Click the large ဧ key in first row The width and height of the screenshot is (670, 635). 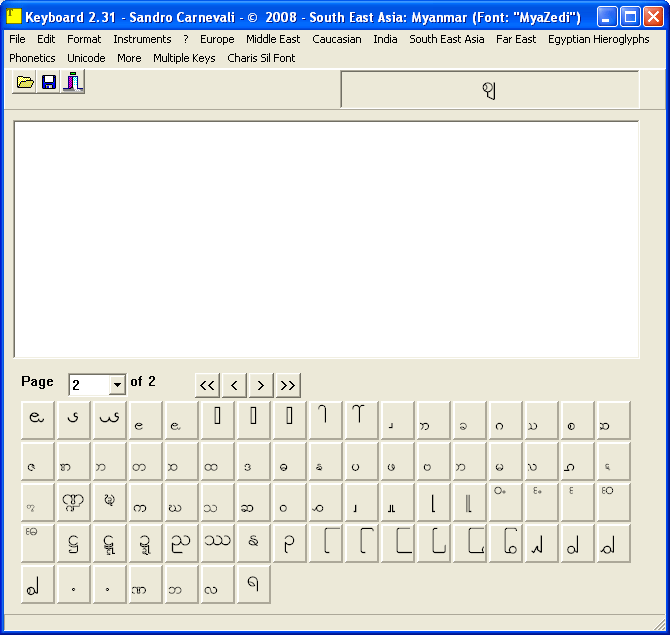37,420
